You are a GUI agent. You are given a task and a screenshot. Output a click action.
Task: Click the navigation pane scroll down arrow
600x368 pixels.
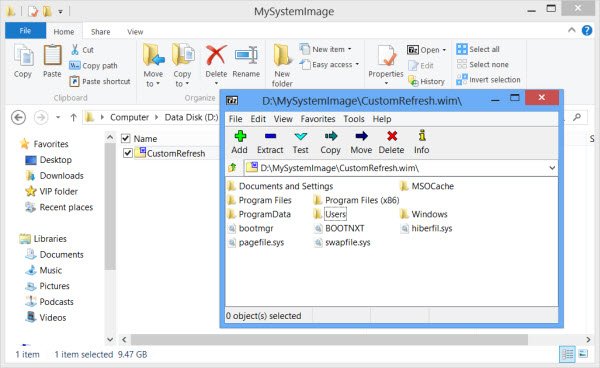[110, 339]
